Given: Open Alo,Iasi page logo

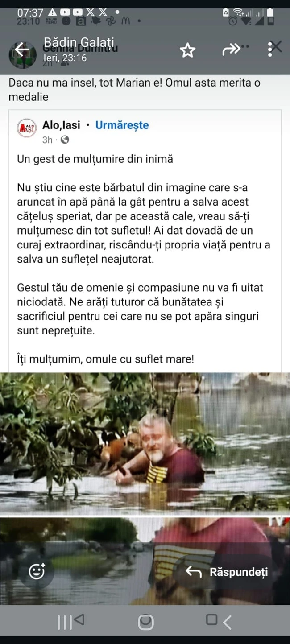Looking at the screenshot, I should pyautogui.click(x=26, y=128).
